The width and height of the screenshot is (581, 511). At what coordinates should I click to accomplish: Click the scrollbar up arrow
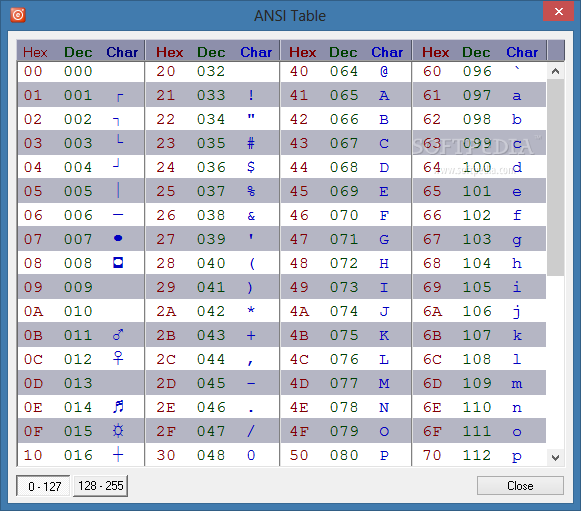pyautogui.click(x=555, y=71)
